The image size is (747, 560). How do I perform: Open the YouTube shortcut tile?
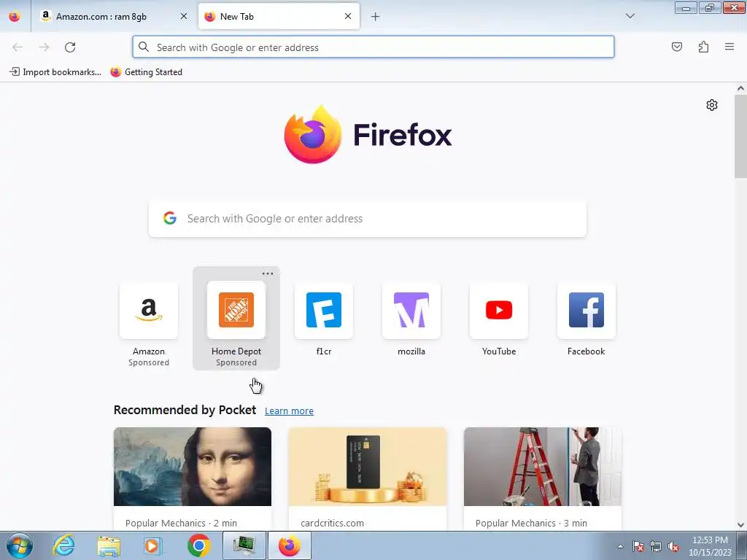pyautogui.click(x=499, y=319)
